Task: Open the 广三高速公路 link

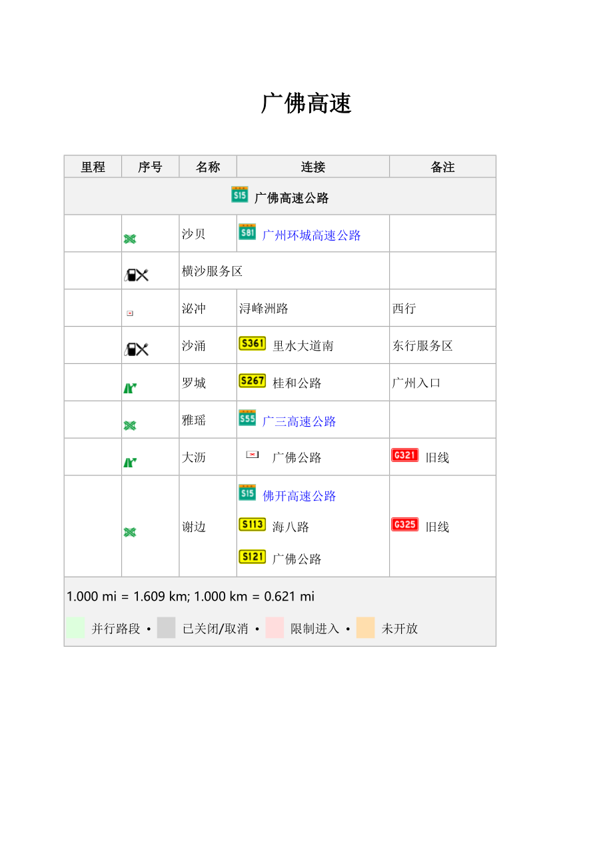Action: click(299, 421)
